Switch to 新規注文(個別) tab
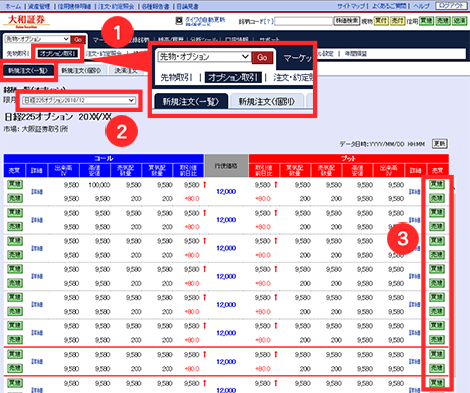The width and height of the screenshot is (470, 393). coord(81,70)
